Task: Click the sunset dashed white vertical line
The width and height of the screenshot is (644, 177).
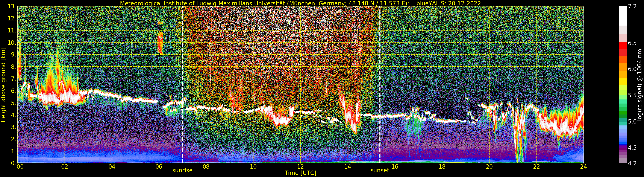Action: tap(380, 85)
